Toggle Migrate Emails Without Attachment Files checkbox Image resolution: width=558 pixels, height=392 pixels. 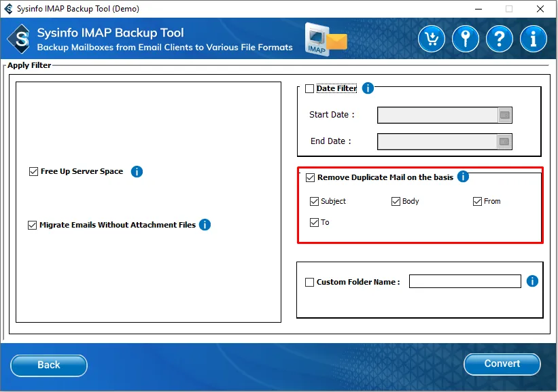(33, 225)
